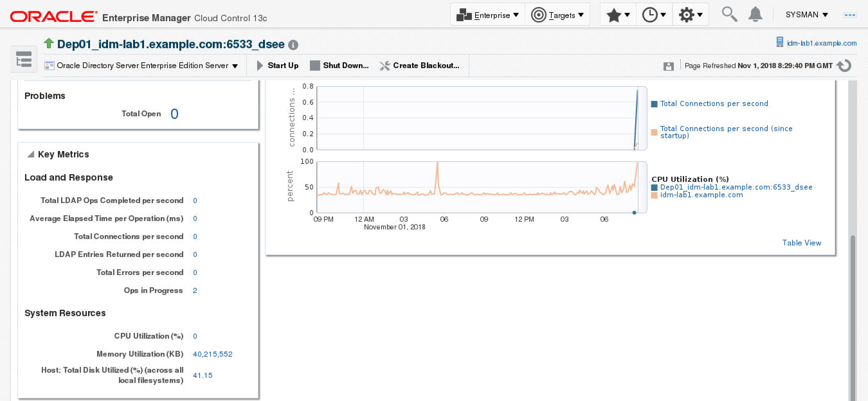Toggle the navigation tree panel icon
The height and width of the screenshot is (401, 868).
pyautogui.click(x=23, y=59)
